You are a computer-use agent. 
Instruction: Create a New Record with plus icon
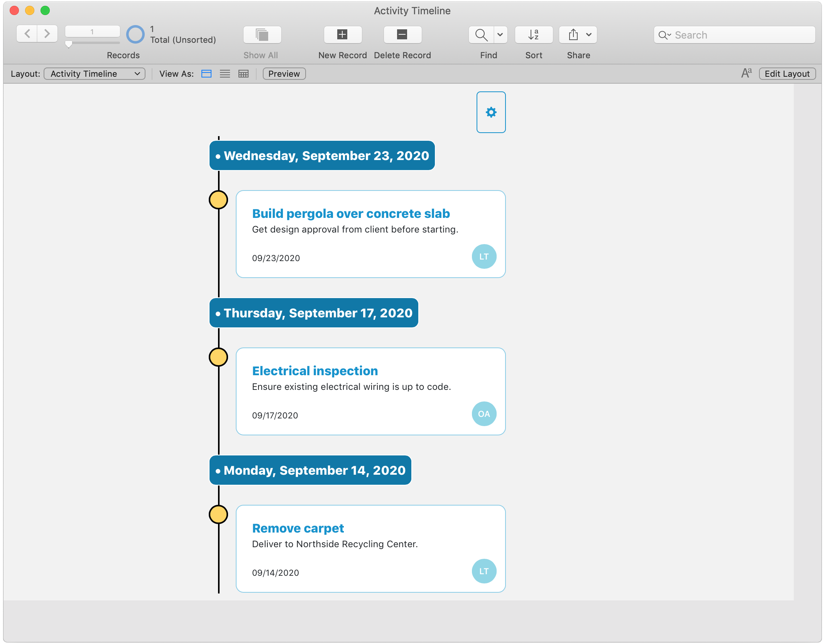343,35
